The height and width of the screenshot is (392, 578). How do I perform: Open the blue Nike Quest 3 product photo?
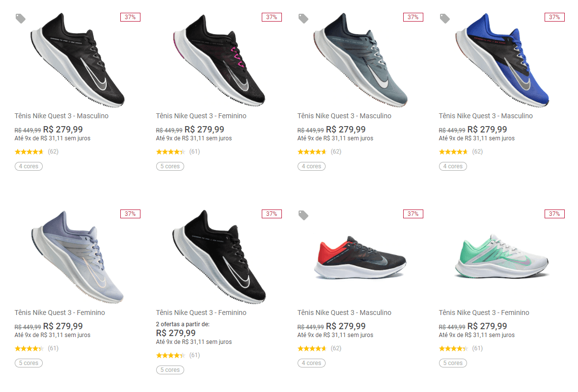point(502,60)
